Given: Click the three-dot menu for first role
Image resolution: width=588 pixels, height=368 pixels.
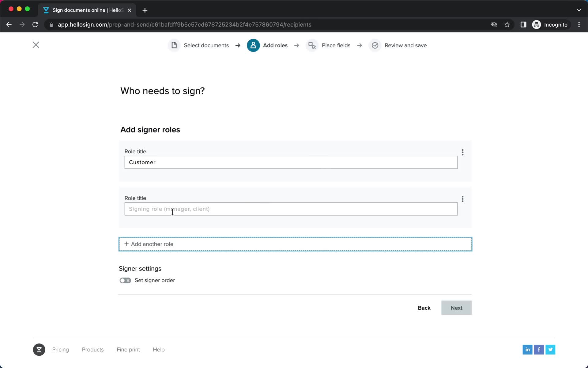Looking at the screenshot, I should coord(463,152).
